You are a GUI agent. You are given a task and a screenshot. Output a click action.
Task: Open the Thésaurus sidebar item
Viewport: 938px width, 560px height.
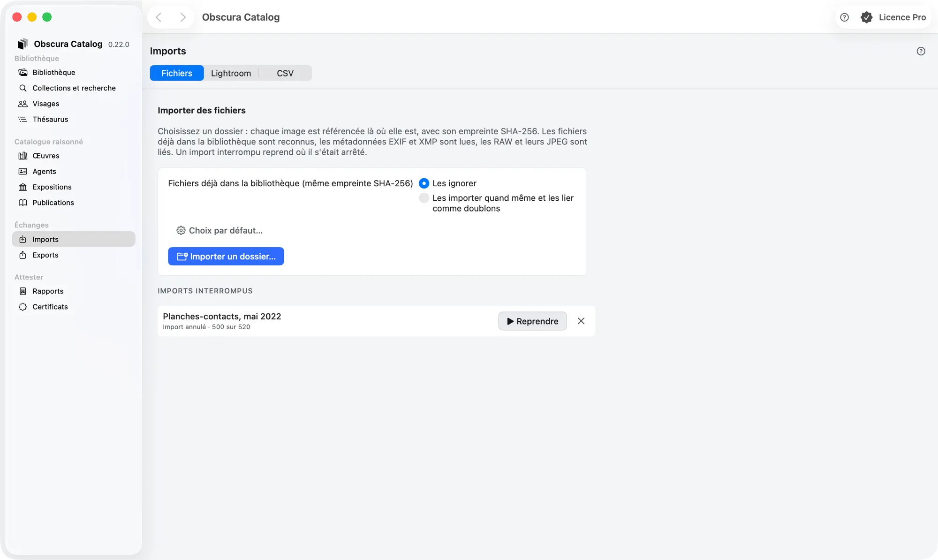point(74,119)
